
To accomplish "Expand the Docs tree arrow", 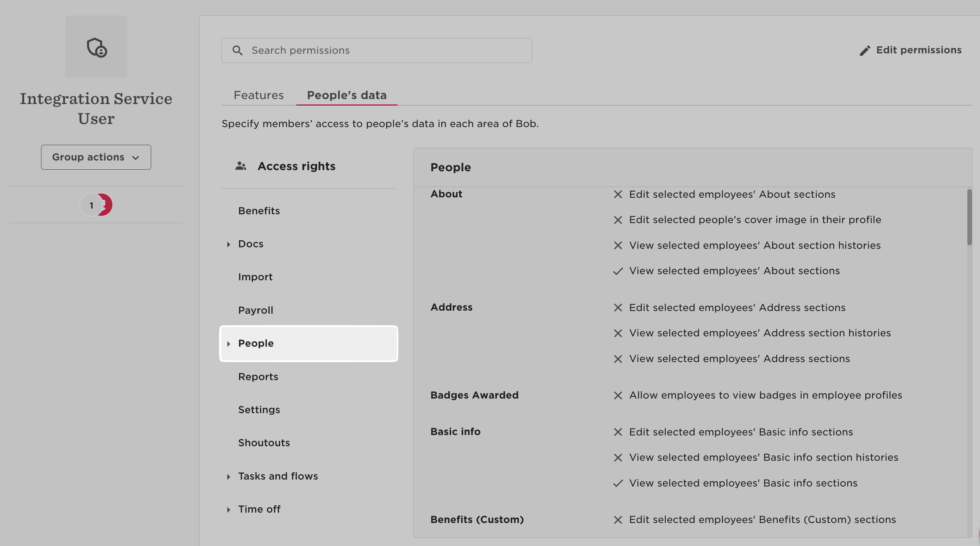I will 229,244.
